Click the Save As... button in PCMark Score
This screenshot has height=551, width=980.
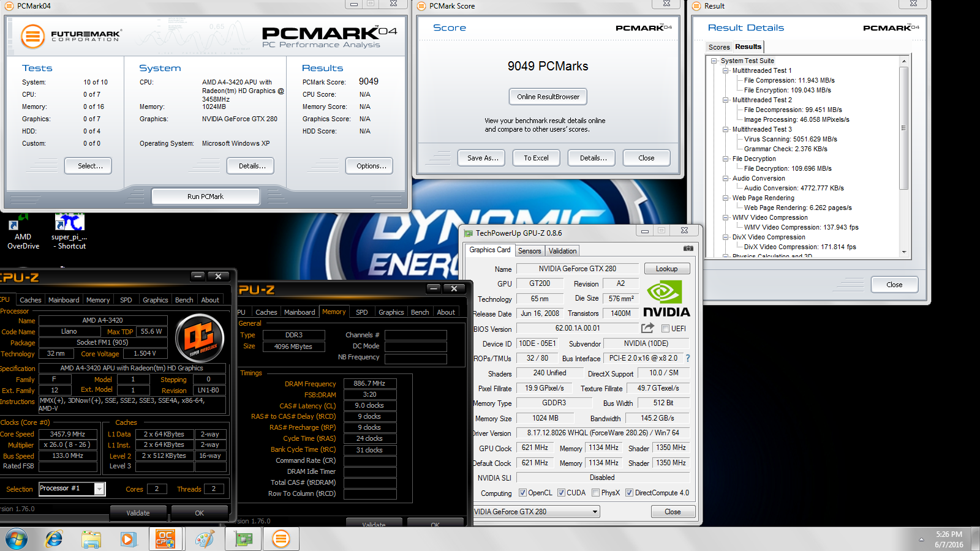pos(483,158)
